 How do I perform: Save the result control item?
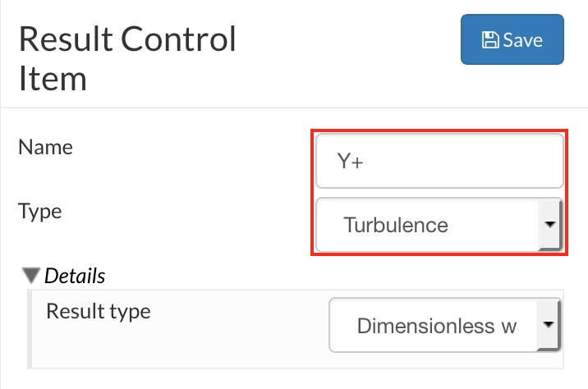click(512, 39)
